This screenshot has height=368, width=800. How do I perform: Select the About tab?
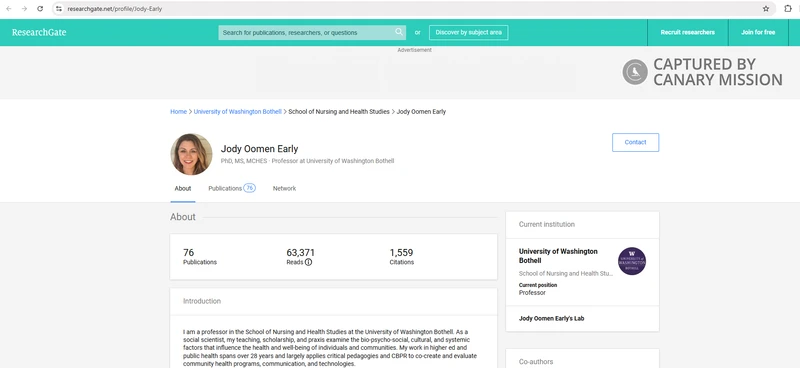click(x=183, y=188)
